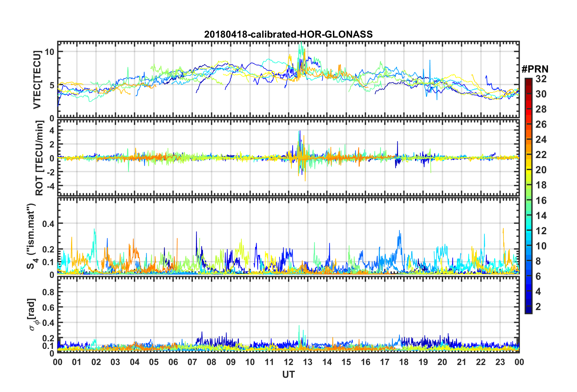Click the σφ[rad] y-axis label
This screenshot has width=577, height=392.
tap(33, 315)
